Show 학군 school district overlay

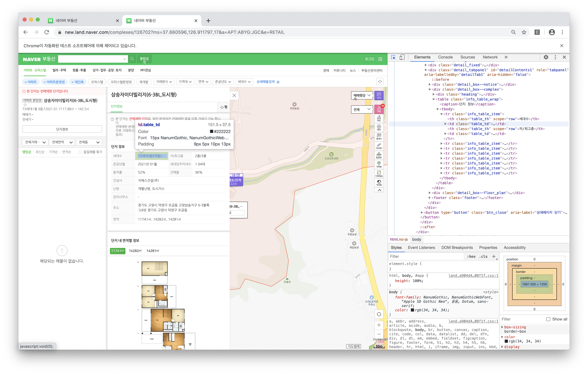pyautogui.click(x=379, y=119)
